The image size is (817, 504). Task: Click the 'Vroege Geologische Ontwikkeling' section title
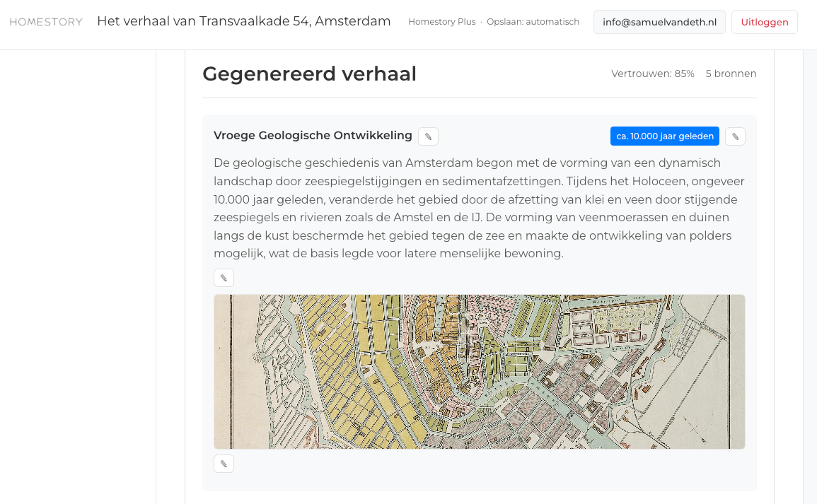pyautogui.click(x=313, y=135)
